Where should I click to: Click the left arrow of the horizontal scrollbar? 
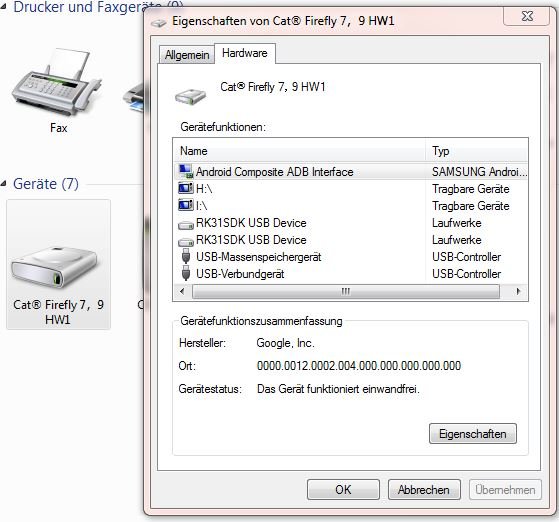click(x=182, y=291)
